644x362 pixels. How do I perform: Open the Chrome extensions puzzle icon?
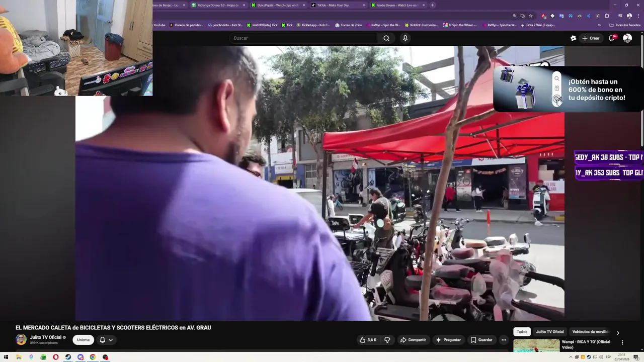pyautogui.click(x=607, y=16)
